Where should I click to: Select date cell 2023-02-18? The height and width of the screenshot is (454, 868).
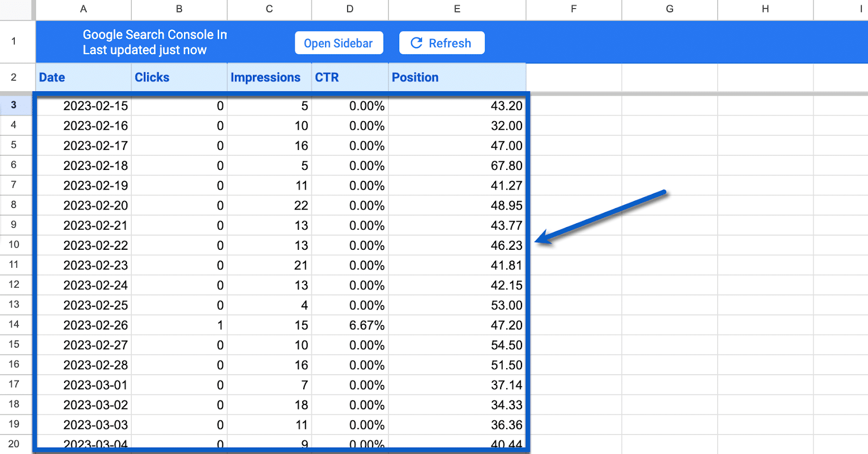pos(84,166)
